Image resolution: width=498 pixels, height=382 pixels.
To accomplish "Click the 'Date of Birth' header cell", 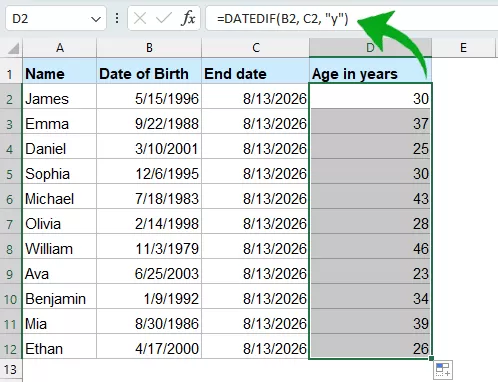I will (x=149, y=71).
